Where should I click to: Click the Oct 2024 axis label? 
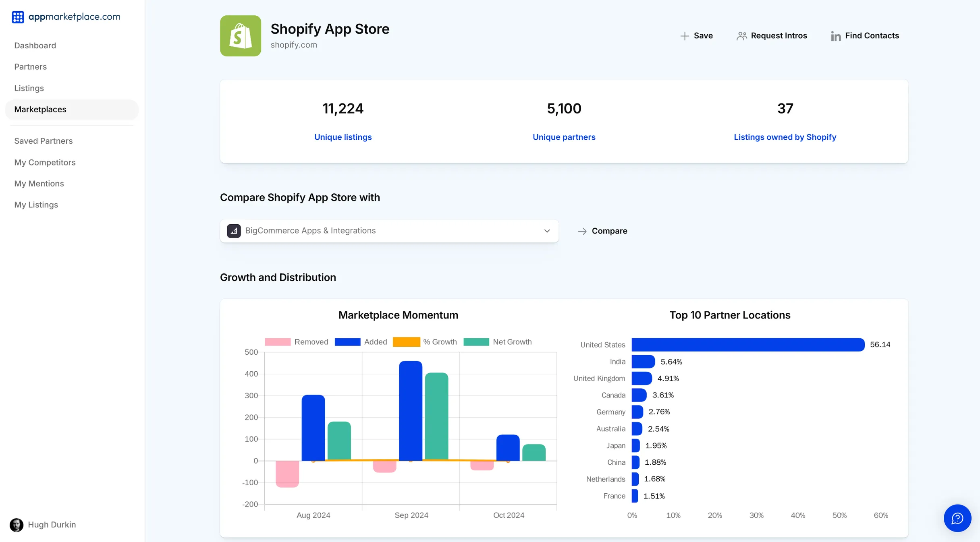point(509,515)
